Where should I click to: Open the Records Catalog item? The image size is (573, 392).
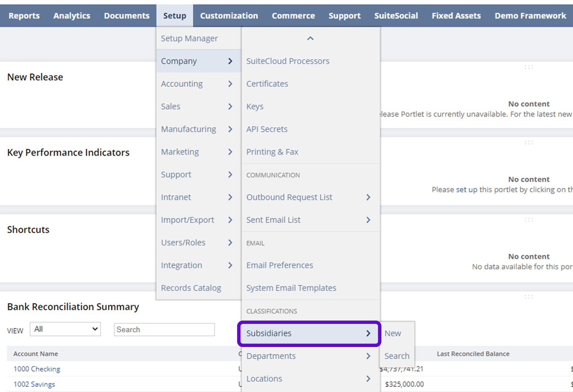point(191,288)
